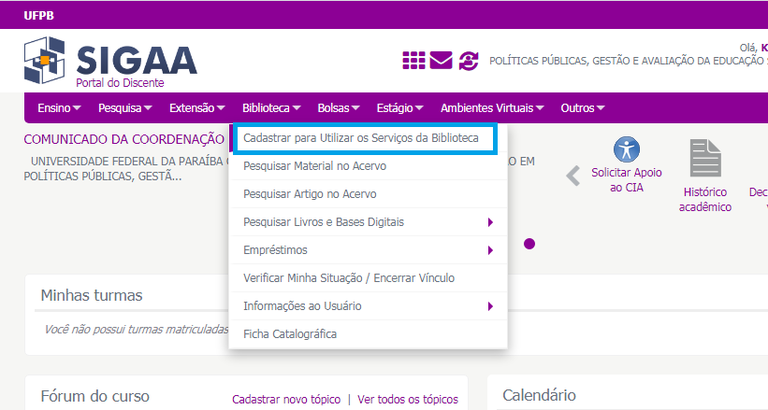Click the Calendário heading
This screenshot has height=410, width=768.
(539, 395)
